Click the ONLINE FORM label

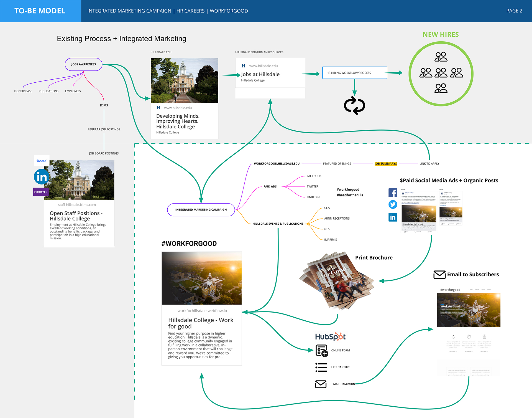[341, 350]
